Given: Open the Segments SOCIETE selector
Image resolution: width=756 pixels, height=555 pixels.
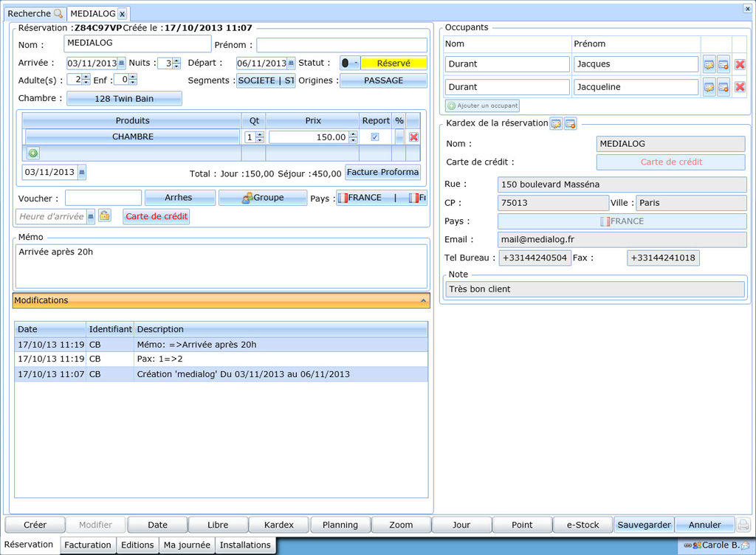Looking at the screenshot, I should pyautogui.click(x=266, y=80).
